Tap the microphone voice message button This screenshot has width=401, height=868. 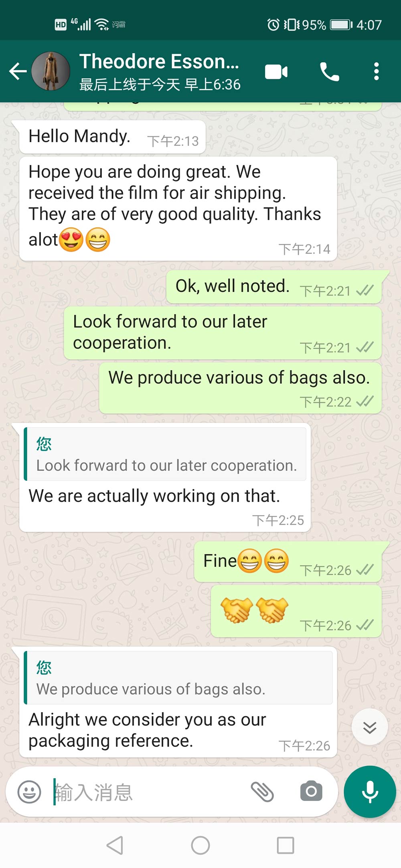(370, 791)
